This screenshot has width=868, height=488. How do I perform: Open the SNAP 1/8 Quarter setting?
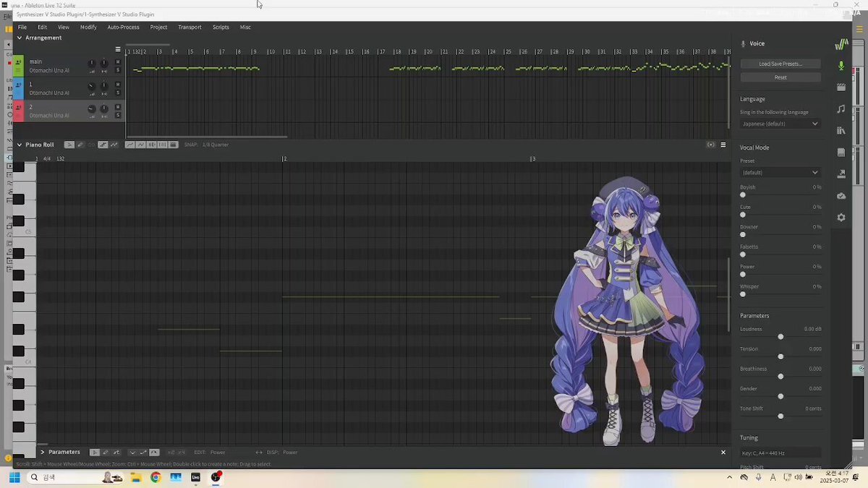point(206,145)
